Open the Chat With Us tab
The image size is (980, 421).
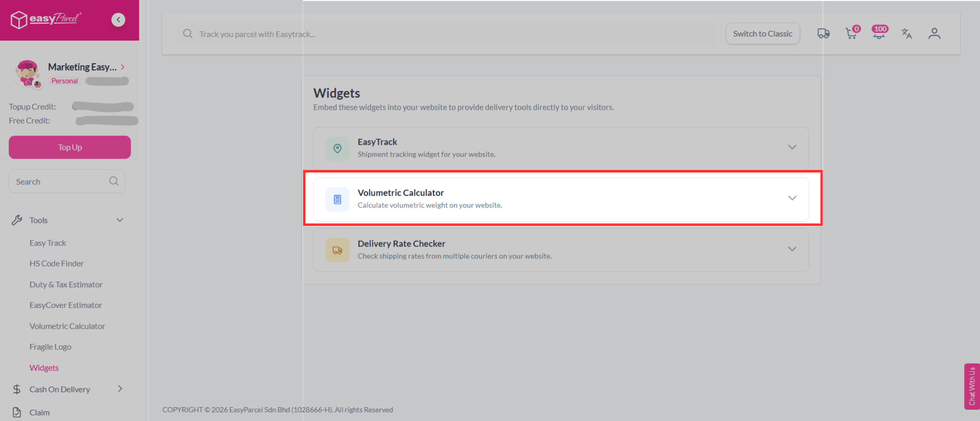point(972,386)
